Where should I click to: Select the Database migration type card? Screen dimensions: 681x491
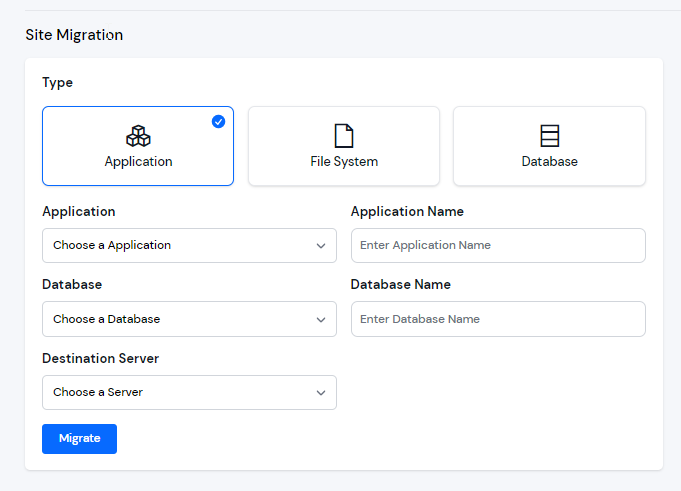(549, 146)
